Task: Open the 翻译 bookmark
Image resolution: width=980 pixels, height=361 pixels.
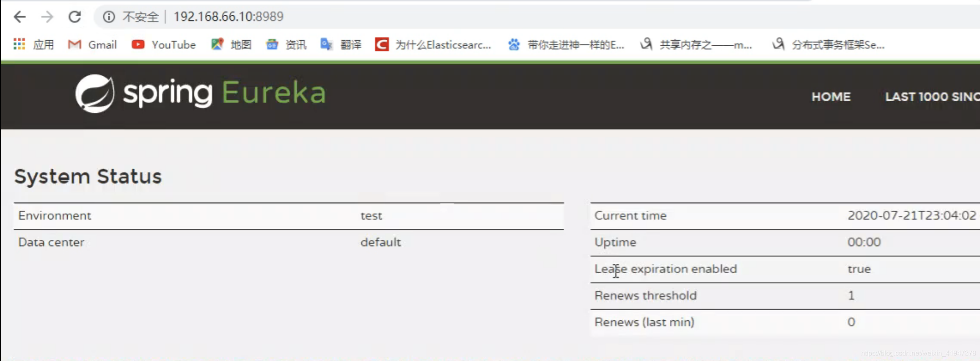Action: click(351, 44)
